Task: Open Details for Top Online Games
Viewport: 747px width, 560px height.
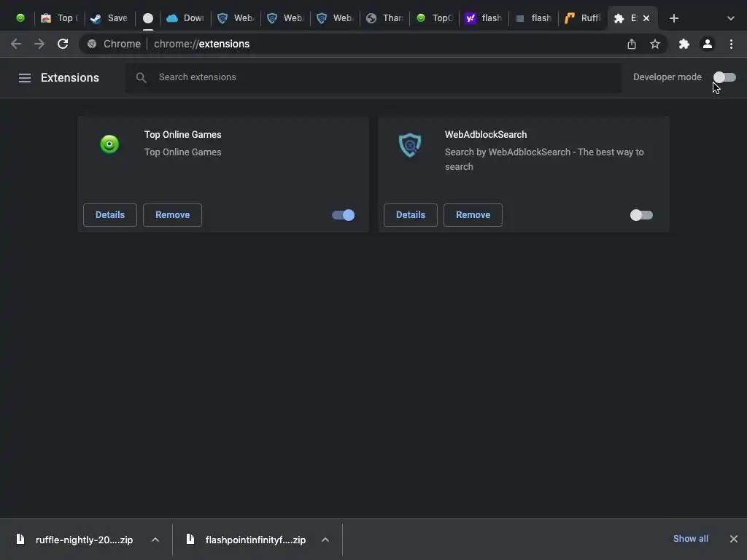Action: click(110, 215)
